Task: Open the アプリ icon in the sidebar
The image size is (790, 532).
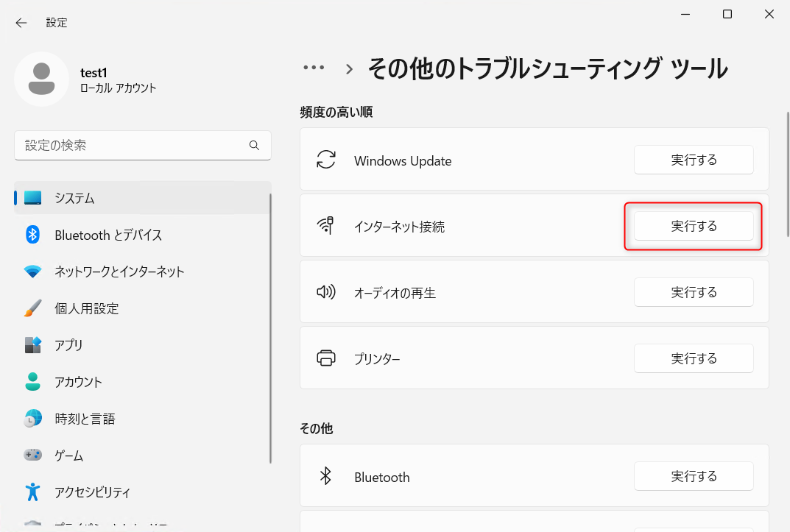Action: coord(33,345)
